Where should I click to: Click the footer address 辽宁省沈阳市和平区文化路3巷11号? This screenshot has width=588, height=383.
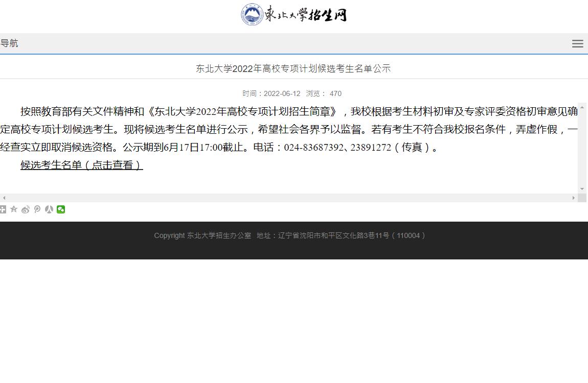(334, 235)
